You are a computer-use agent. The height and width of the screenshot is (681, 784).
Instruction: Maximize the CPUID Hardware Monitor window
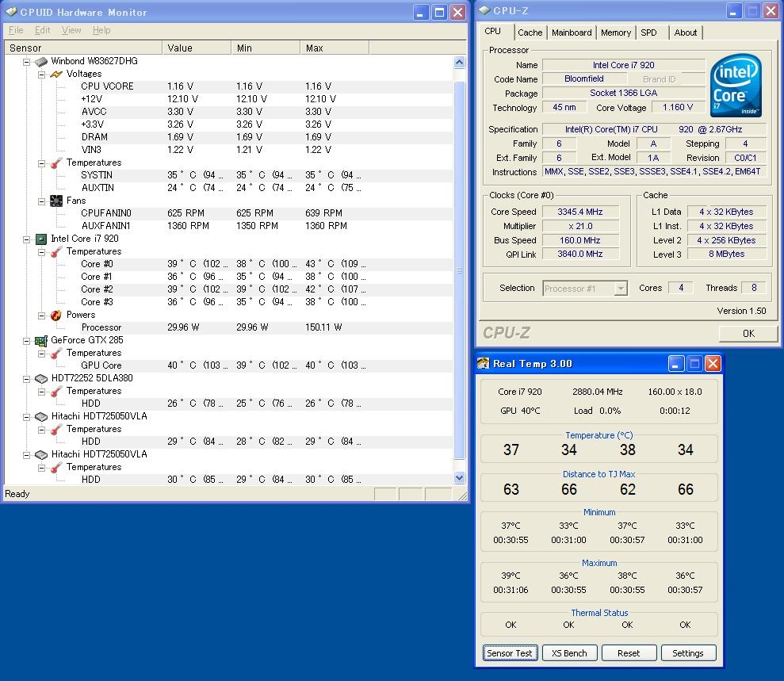439,12
